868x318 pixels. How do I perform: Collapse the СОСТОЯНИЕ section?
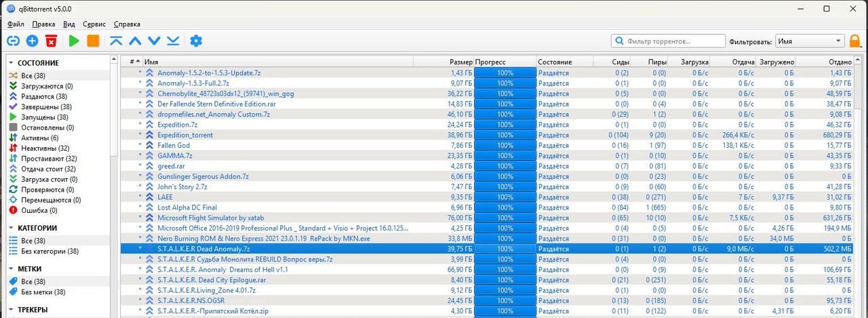coord(12,63)
